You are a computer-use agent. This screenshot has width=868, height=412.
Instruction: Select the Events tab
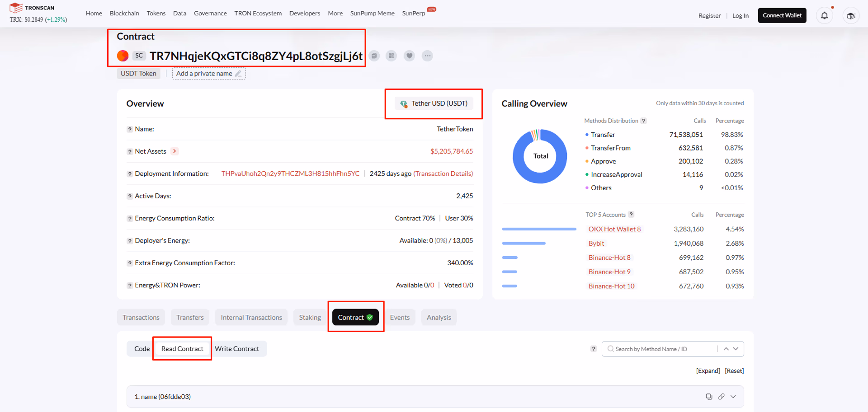pos(400,318)
